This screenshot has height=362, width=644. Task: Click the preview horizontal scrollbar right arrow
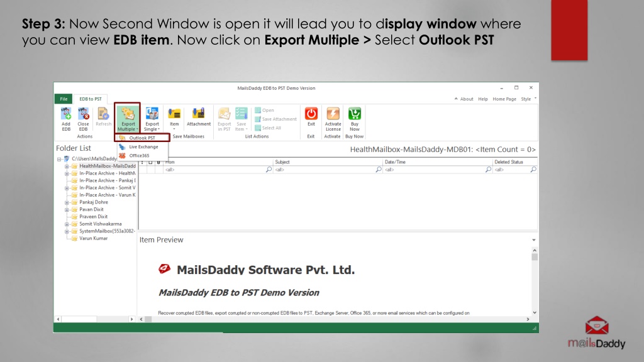tap(528, 319)
